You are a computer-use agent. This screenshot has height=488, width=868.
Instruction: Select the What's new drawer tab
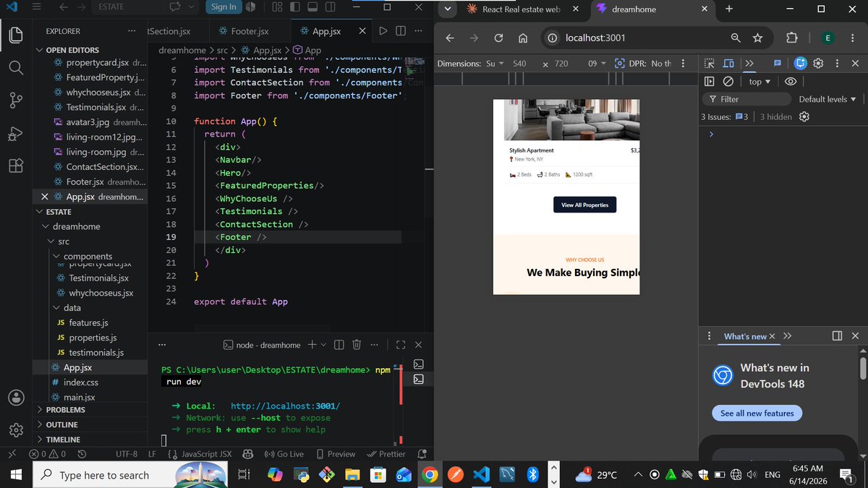(x=745, y=336)
